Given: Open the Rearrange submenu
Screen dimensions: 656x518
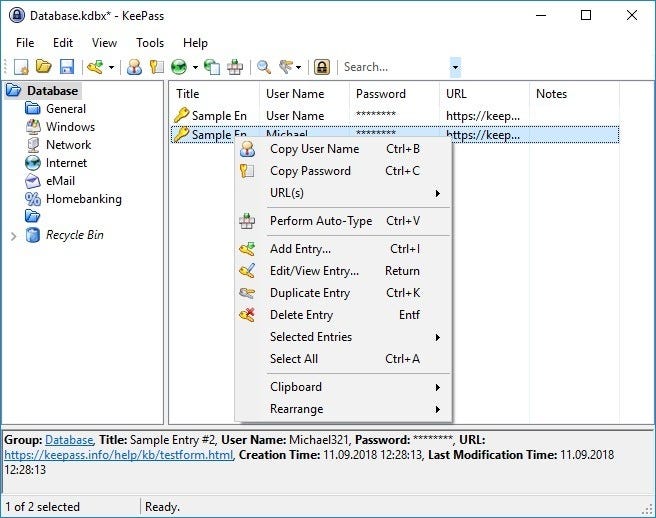Looking at the screenshot, I should point(343,409).
